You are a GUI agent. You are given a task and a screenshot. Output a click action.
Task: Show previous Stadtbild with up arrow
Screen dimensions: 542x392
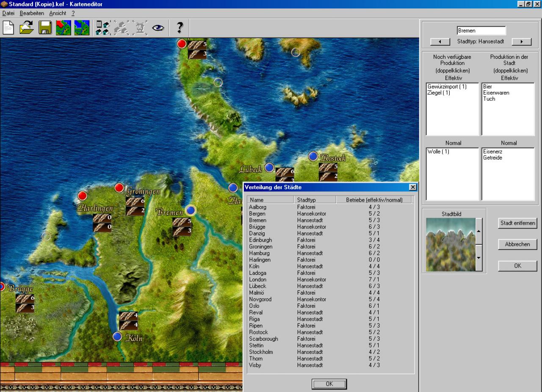point(479,231)
